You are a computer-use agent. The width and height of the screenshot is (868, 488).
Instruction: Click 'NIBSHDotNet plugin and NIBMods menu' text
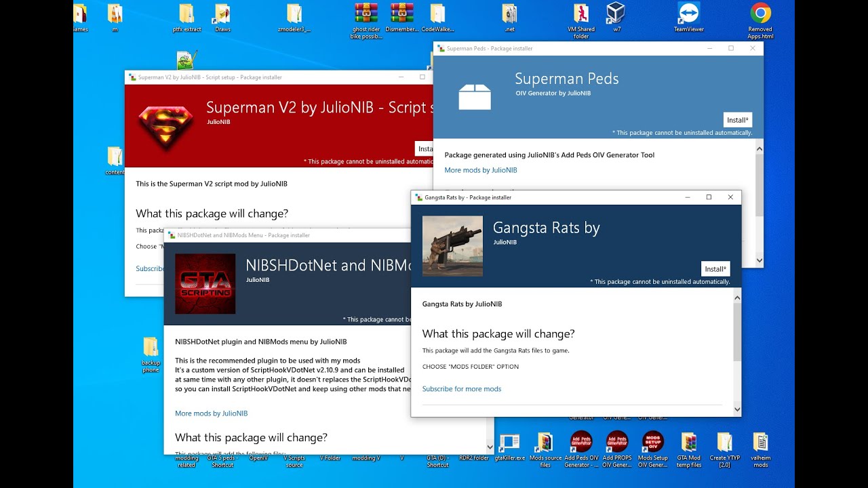tap(261, 342)
